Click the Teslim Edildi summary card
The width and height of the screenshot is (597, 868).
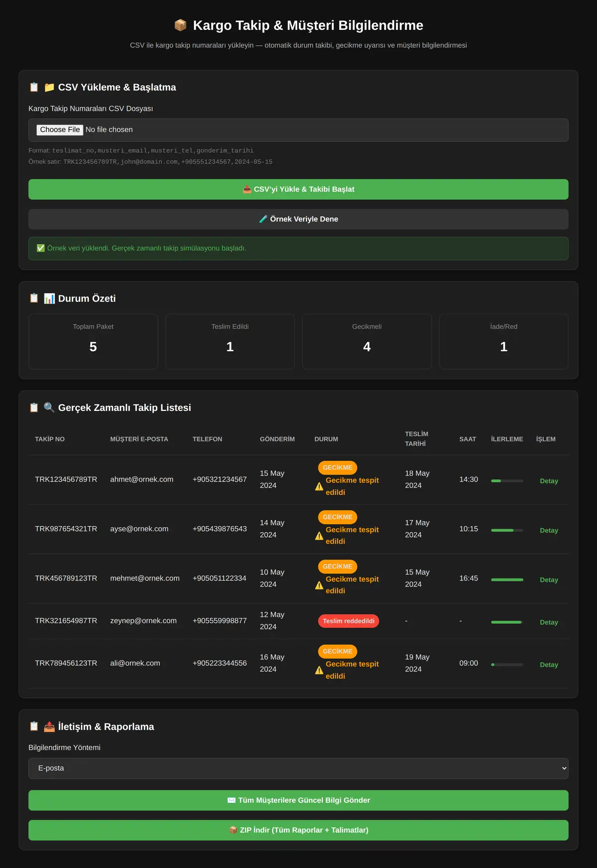pos(230,342)
